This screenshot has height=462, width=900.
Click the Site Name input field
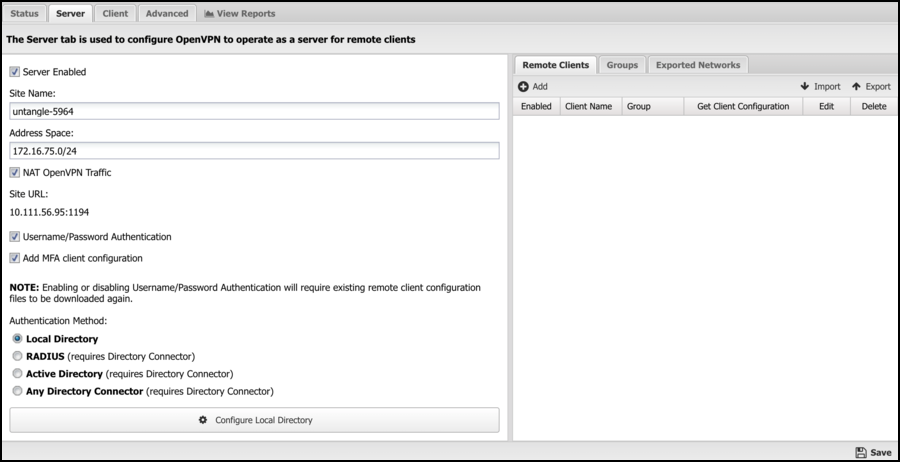[254, 111]
